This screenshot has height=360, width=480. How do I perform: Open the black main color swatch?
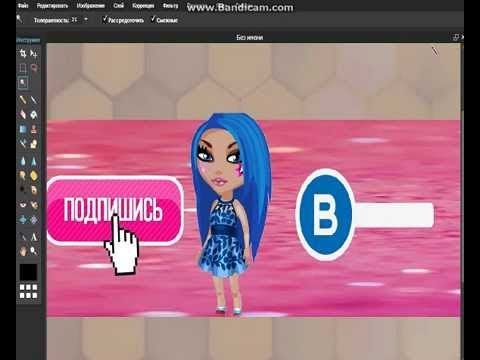click(x=28, y=272)
